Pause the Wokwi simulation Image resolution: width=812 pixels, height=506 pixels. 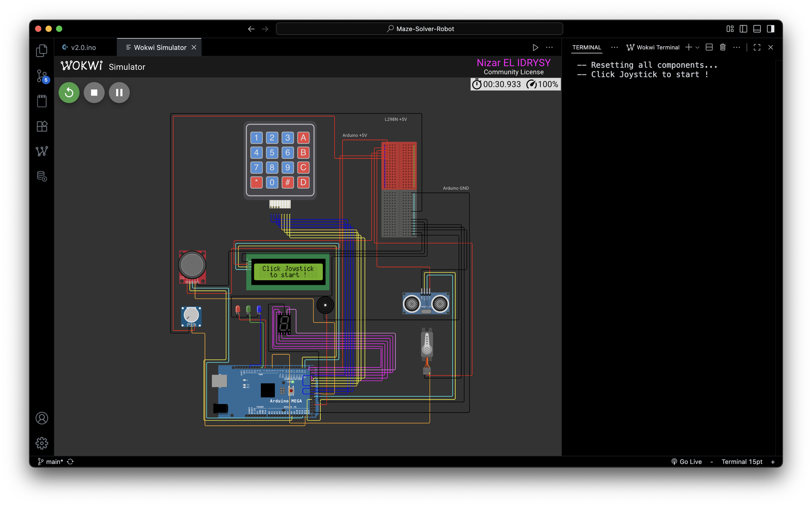click(119, 92)
